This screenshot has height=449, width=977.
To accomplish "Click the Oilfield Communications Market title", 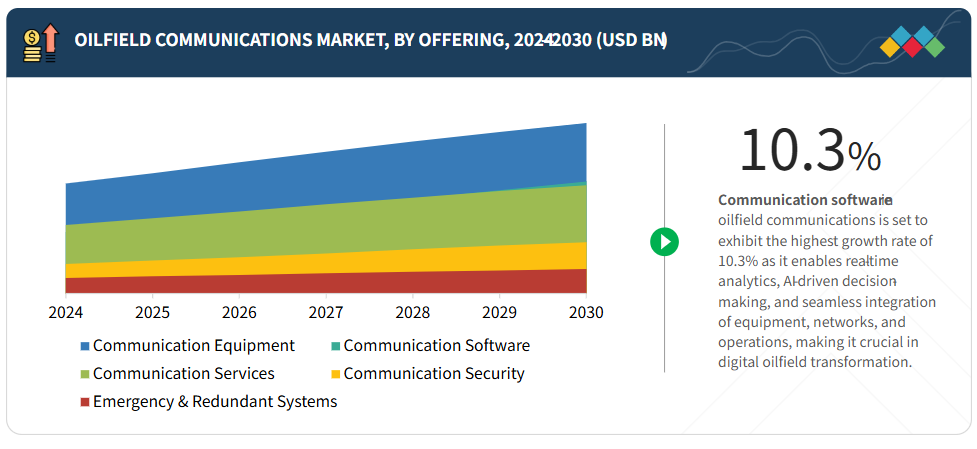I will 370,40.
